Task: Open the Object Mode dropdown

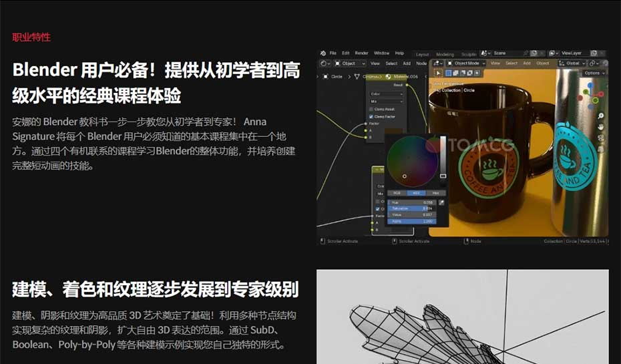Action: (x=466, y=63)
